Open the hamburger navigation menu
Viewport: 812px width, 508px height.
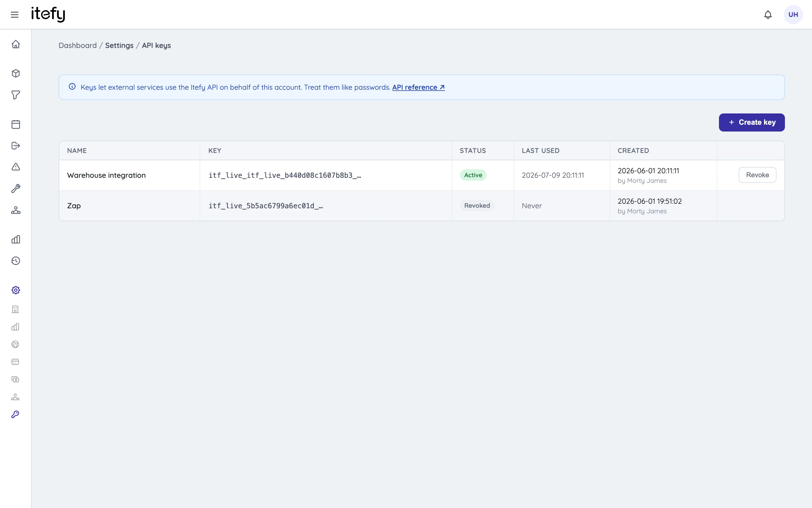click(x=14, y=14)
